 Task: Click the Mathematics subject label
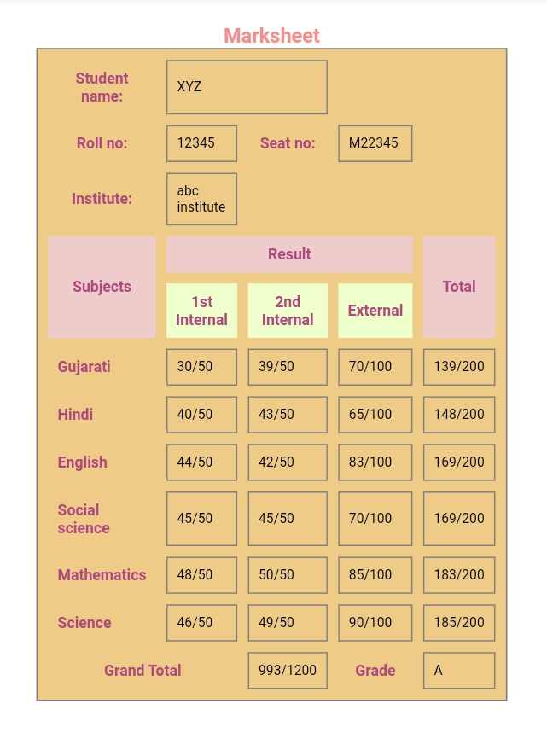click(x=102, y=574)
